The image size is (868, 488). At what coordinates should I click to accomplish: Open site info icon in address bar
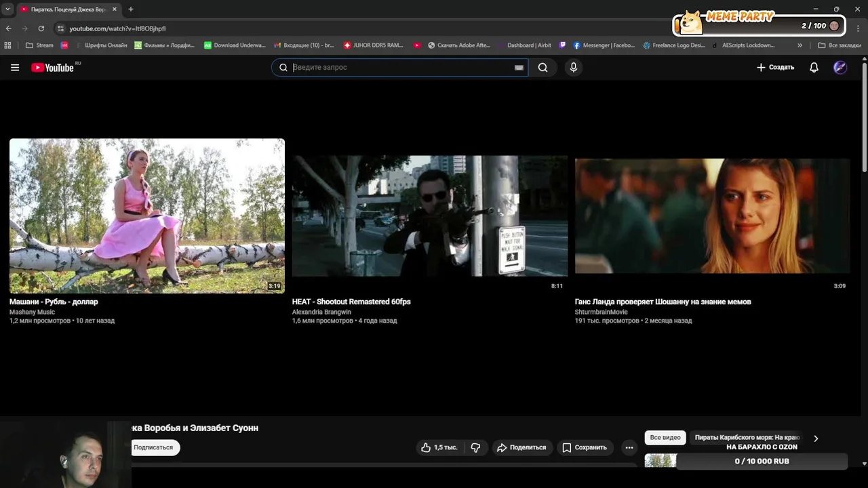[x=60, y=28]
